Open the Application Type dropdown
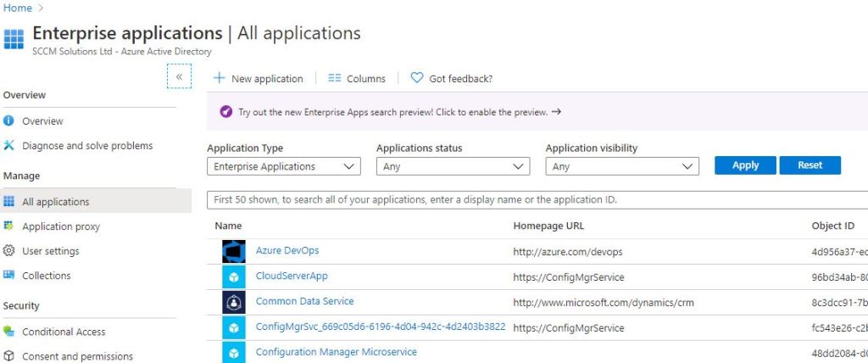 pos(283,167)
